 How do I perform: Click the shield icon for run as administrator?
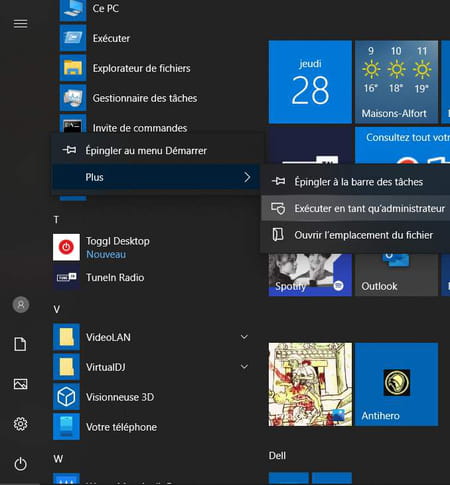pos(278,208)
